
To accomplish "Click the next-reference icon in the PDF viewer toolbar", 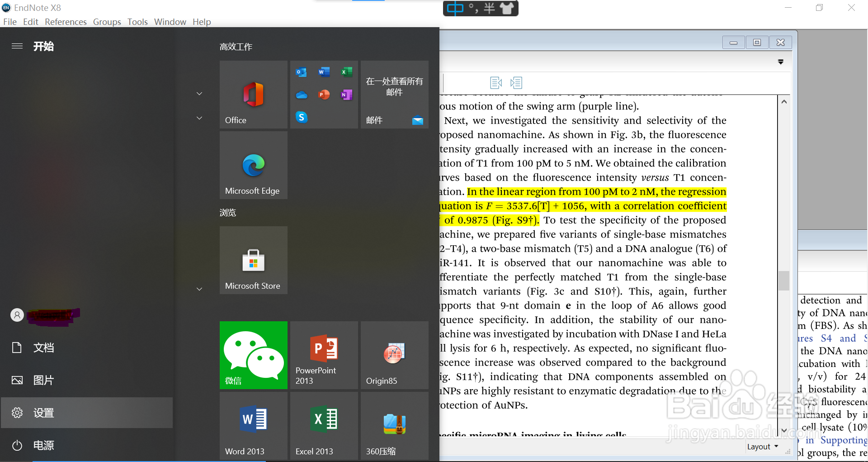I will click(516, 82).
